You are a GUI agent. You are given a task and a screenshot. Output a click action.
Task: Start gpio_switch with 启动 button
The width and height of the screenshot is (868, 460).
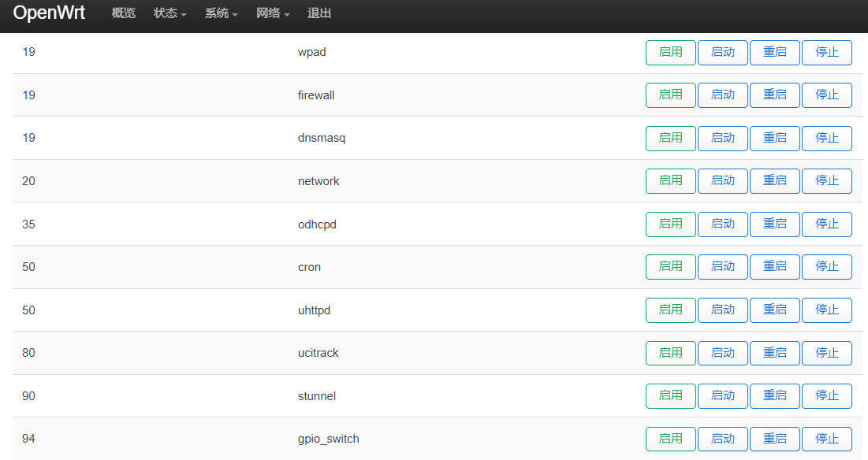tap(722, 439)
